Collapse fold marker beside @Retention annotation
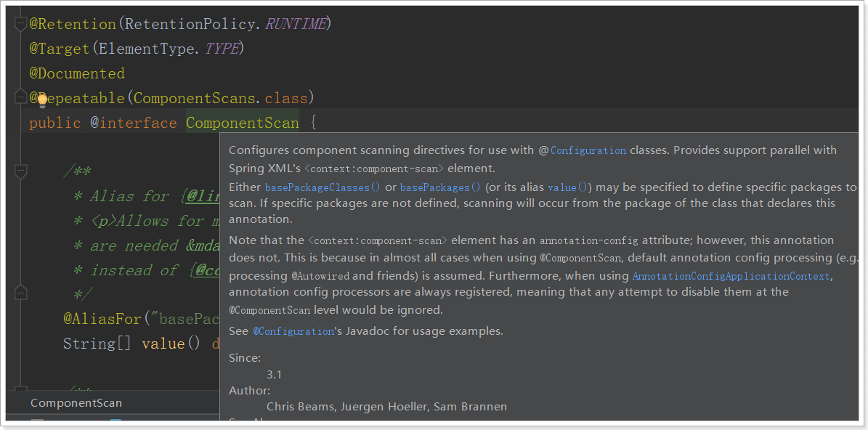 tap(20, 24)
